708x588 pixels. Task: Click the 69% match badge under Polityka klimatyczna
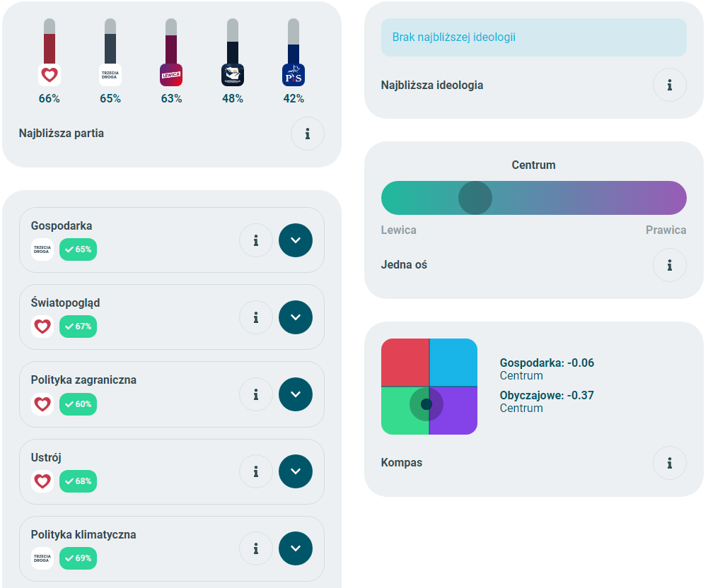click(78, 558)
